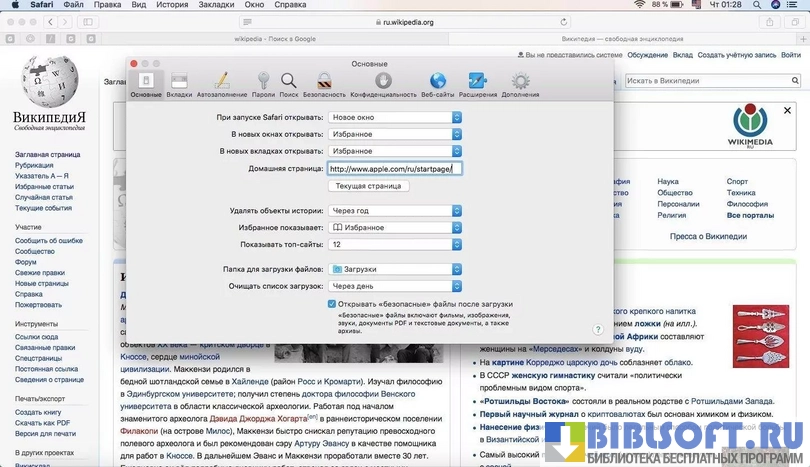Click the help question mark button

pyautogui.click(x=597, y=328)
